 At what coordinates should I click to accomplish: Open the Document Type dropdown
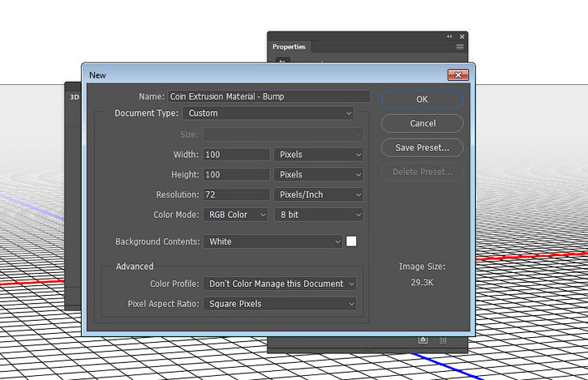tap(268, 113)
